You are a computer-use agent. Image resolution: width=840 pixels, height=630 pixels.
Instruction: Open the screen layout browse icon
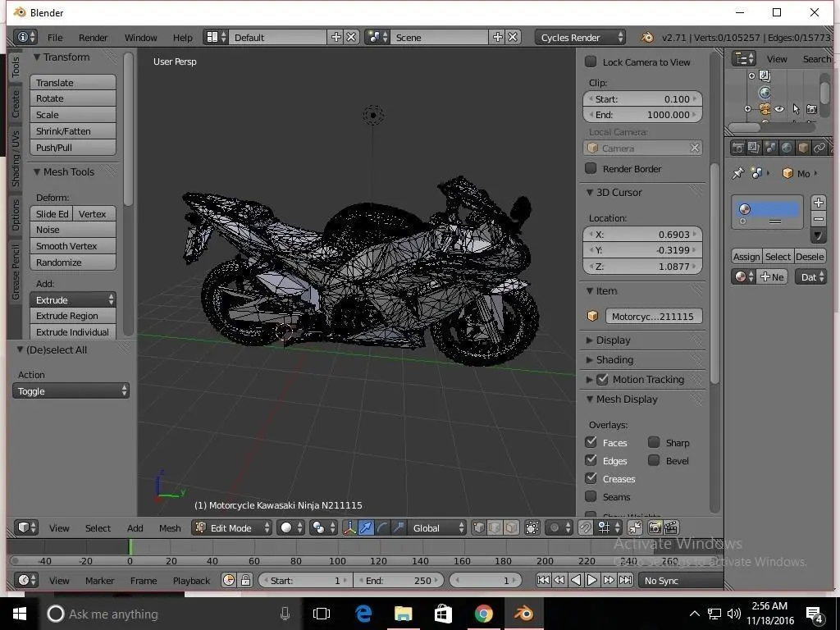pyautogui.click(x=216, y=37)
